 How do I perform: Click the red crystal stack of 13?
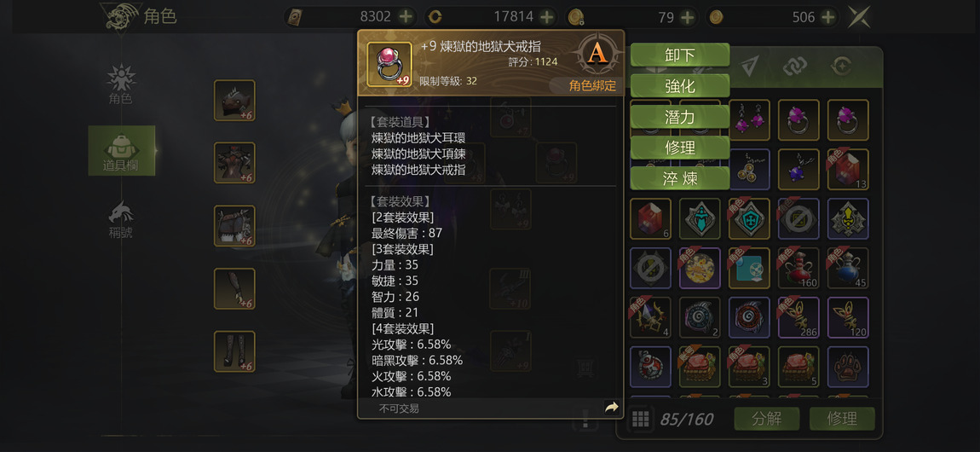pyautogui.click(x=848, y=170)
